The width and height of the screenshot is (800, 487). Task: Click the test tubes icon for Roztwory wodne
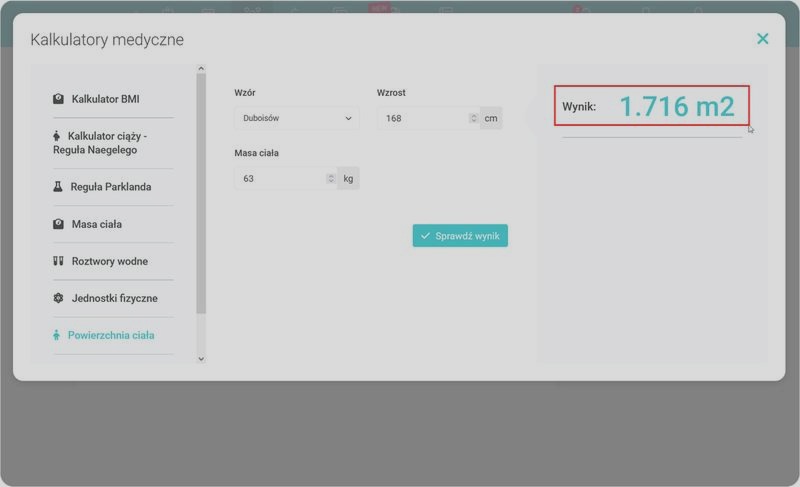58,261
